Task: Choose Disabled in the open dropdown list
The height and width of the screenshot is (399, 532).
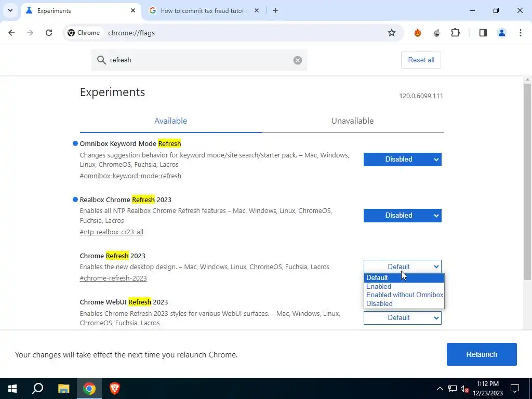Action: (404, 303)
